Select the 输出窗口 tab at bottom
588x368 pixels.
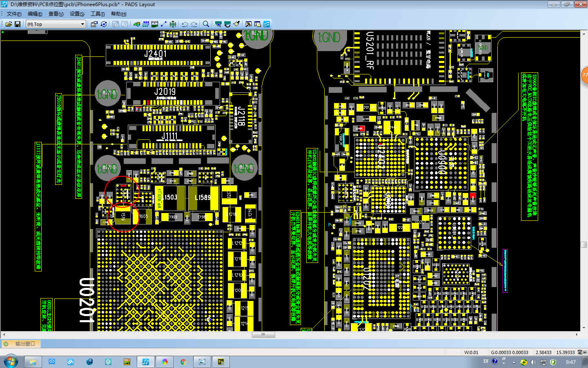pyautogui.click(x=21, y=343)
